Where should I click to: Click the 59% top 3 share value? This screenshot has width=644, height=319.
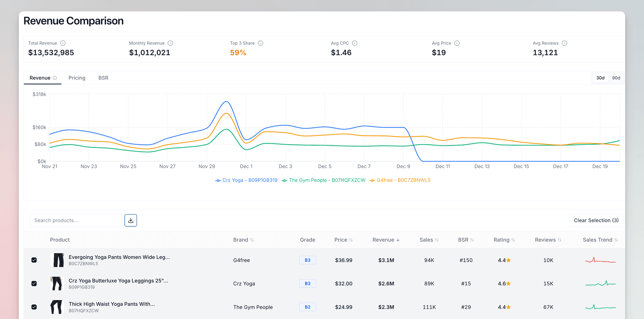pyautogui.click(x=238, y=53)
